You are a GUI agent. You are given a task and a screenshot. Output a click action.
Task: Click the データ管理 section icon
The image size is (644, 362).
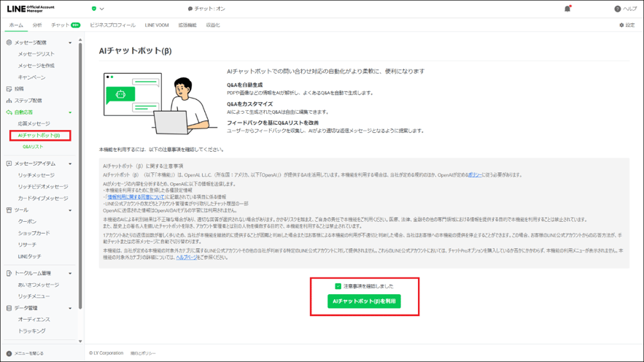click(9, 308)
